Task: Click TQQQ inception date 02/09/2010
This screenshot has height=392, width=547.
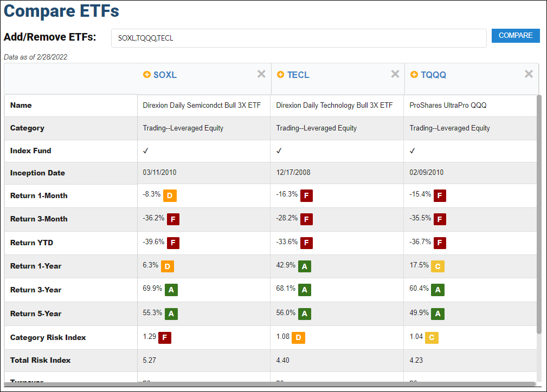Action: point(426,173)
